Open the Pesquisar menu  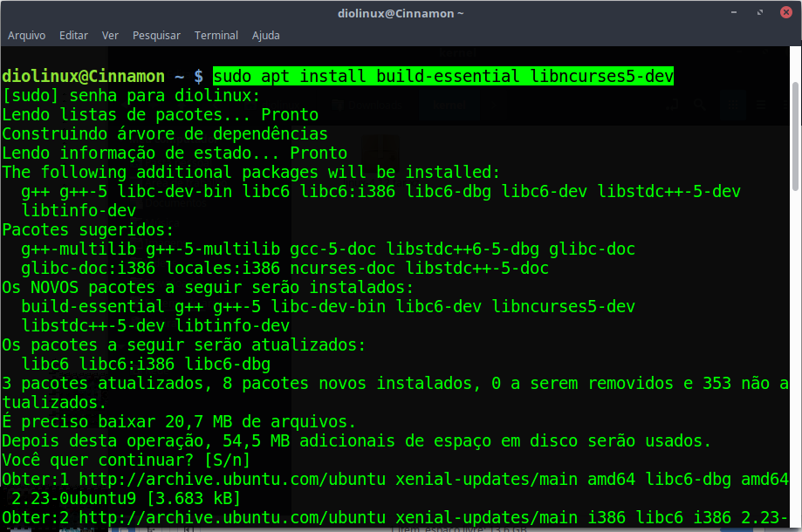tap(156, 35)
